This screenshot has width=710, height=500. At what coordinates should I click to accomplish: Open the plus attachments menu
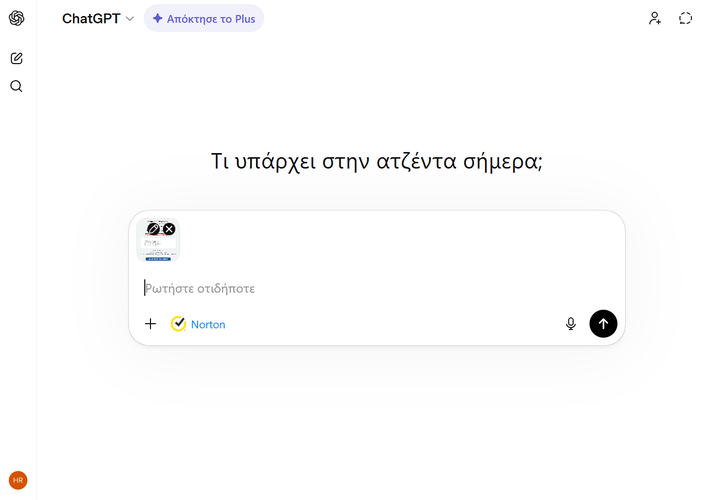[150, 324]
